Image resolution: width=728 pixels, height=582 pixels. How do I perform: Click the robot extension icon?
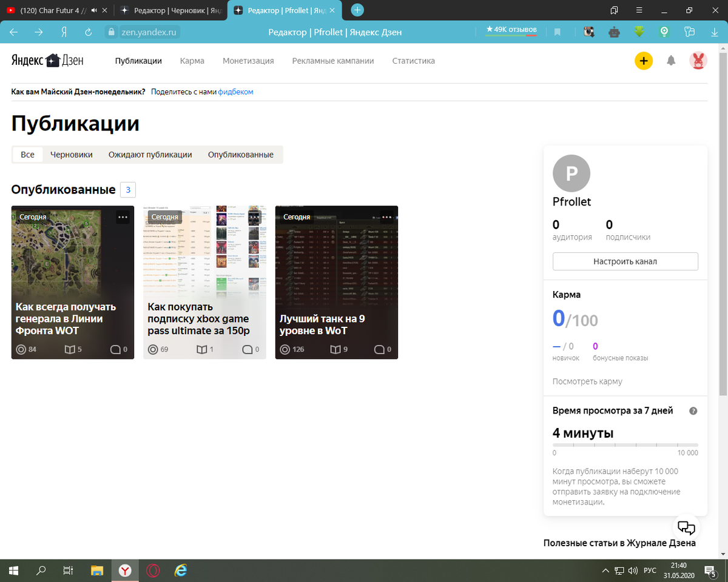[x=614, y=32]
